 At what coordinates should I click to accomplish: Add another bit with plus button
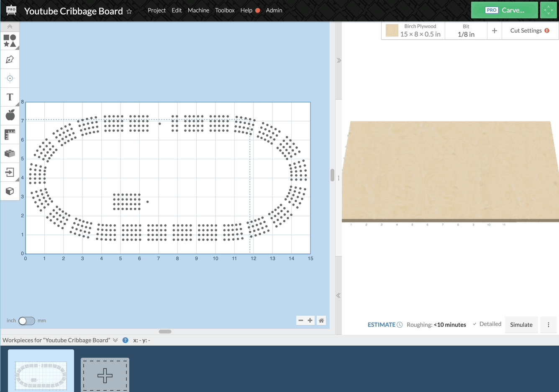point(494,31)
